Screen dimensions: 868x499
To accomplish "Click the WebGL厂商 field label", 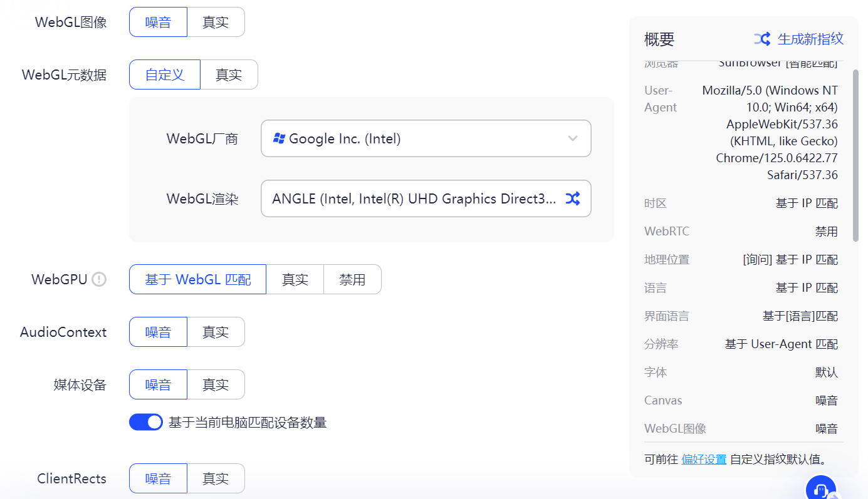I will (x=202, y=138).
